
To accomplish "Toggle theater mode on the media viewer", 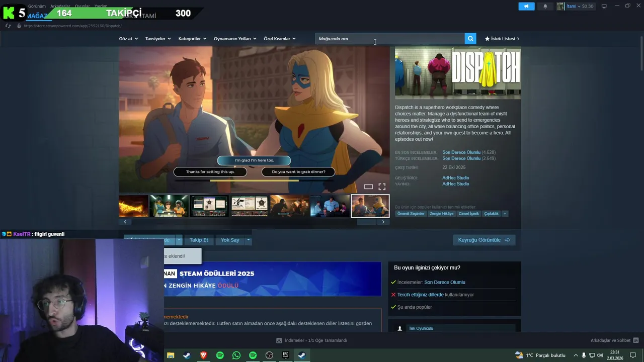I will click(x=368, y=187).
